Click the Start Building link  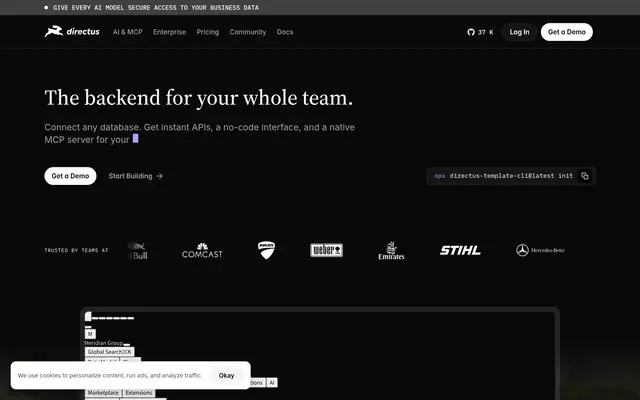pyautogui.click(x=136, y=176)
